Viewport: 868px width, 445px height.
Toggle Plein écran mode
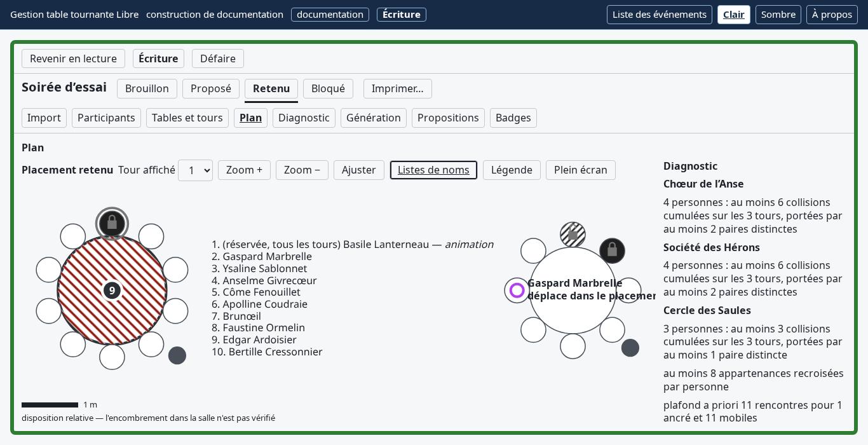click(x=581, y=170)
